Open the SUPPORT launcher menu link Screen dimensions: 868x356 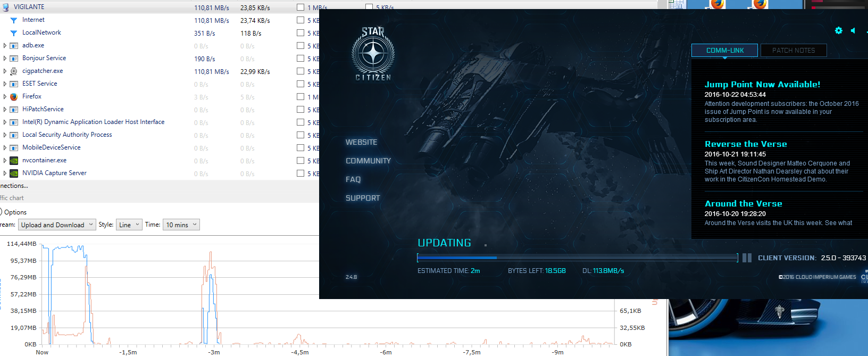(x=363, y=198)
